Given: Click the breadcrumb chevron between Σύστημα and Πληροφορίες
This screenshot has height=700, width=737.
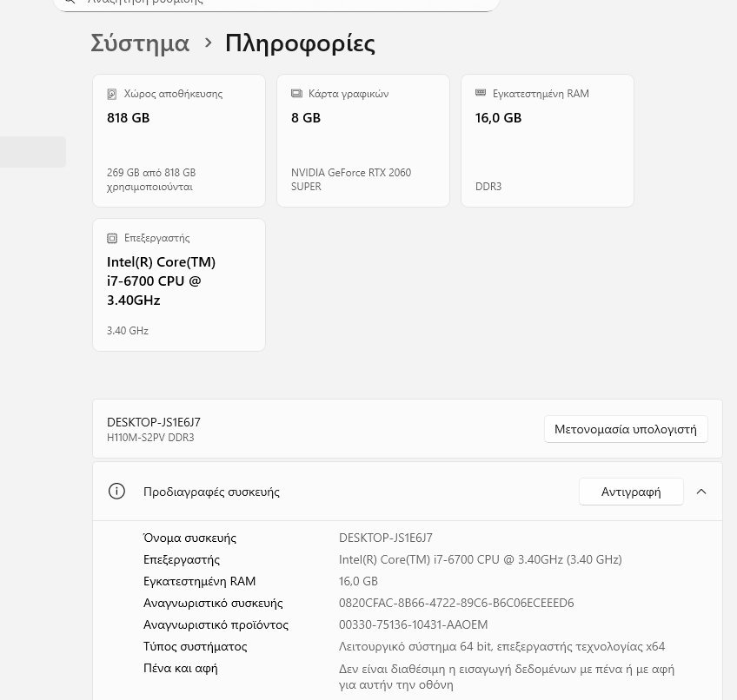Looking at the screenshot, I should 208,43.
